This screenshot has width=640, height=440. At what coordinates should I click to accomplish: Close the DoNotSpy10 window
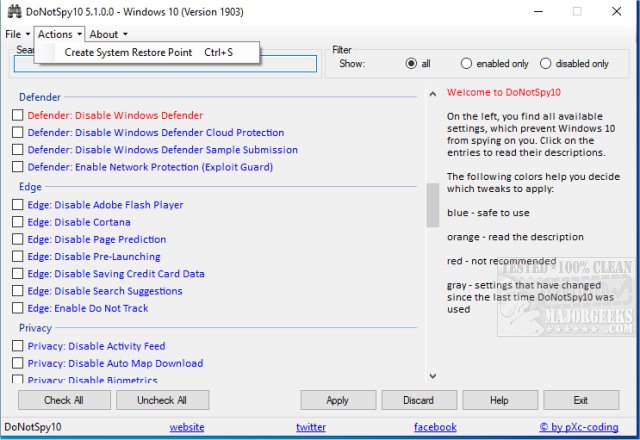click(617, 11)
